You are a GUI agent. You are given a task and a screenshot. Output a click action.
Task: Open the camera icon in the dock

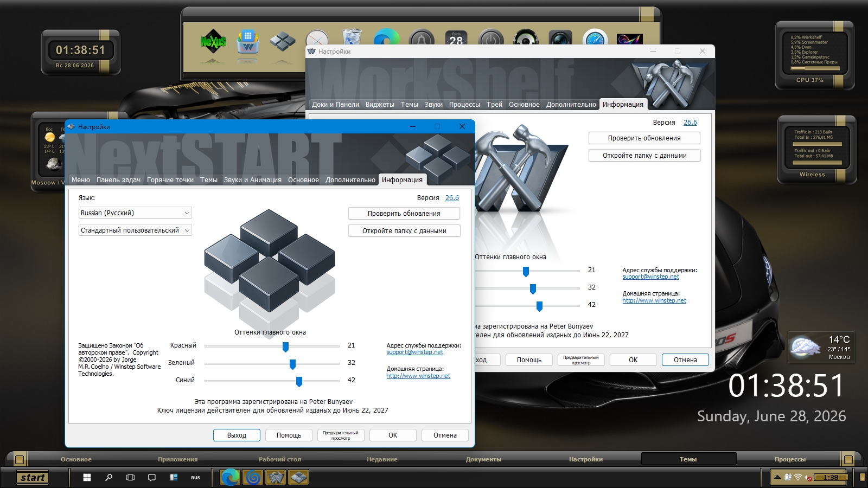pos(560,37)
